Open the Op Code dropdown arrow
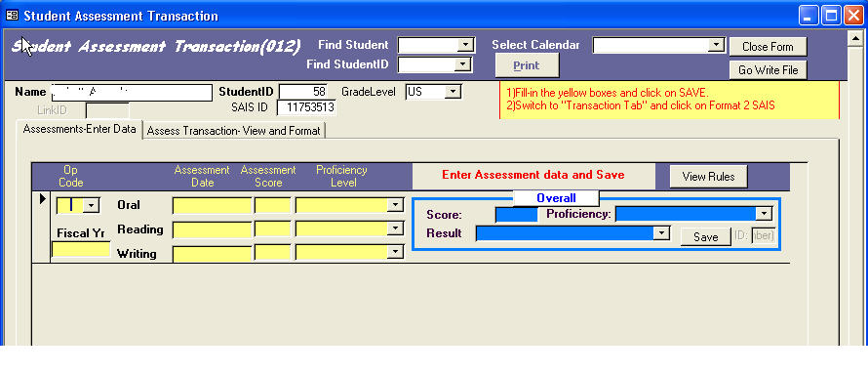This screenshot has width=868, height=374. [x=92, y=206]
